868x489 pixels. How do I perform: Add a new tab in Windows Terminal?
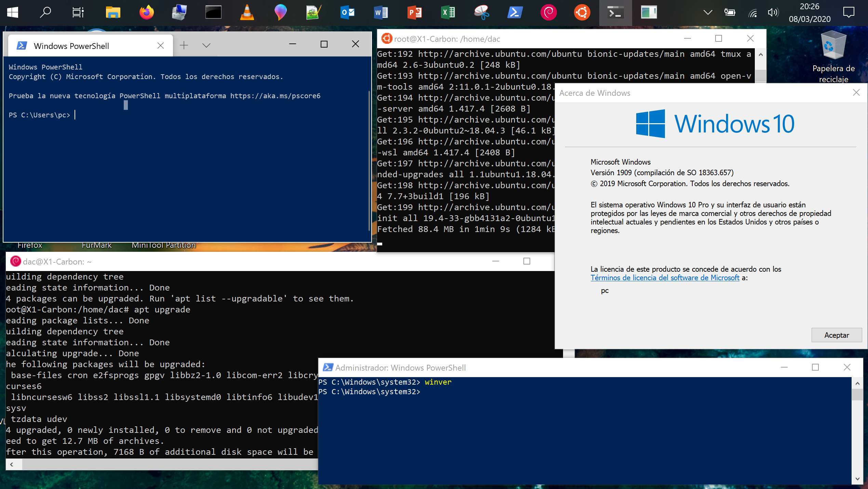pyautogui.click(x=184, y=45)
